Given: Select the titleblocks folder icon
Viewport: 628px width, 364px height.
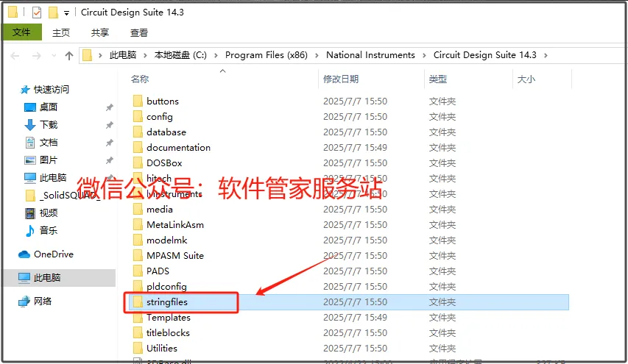Looking at the screenshot, I should (x=138, y=332).
